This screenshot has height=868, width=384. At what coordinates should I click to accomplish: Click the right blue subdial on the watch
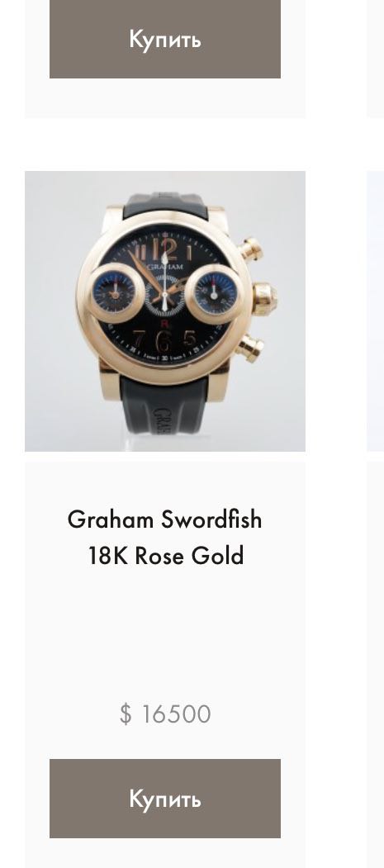215,292
